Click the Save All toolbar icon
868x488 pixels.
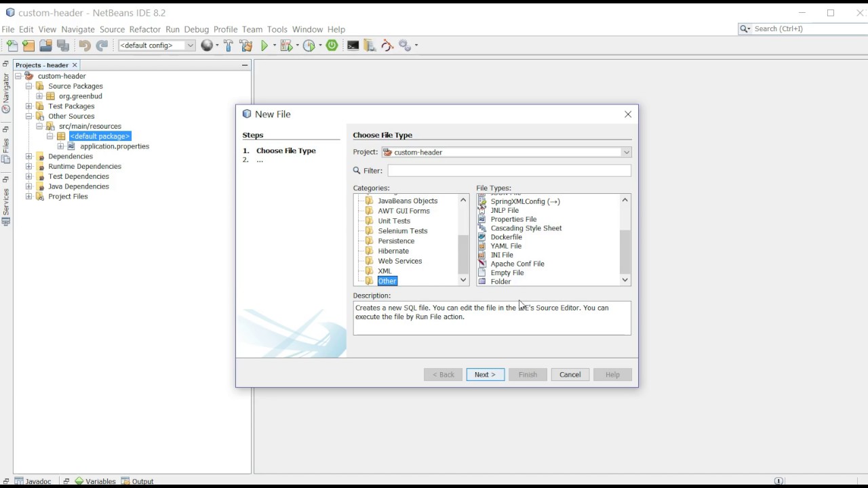click(x=63, y=45)
